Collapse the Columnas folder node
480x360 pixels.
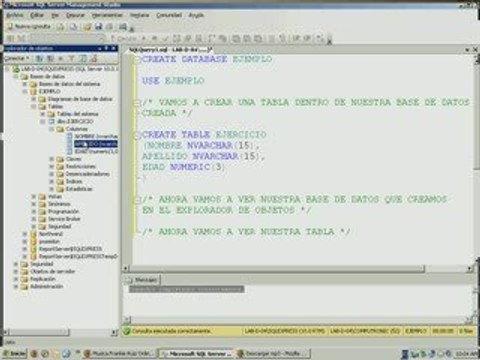coord(52,129)
